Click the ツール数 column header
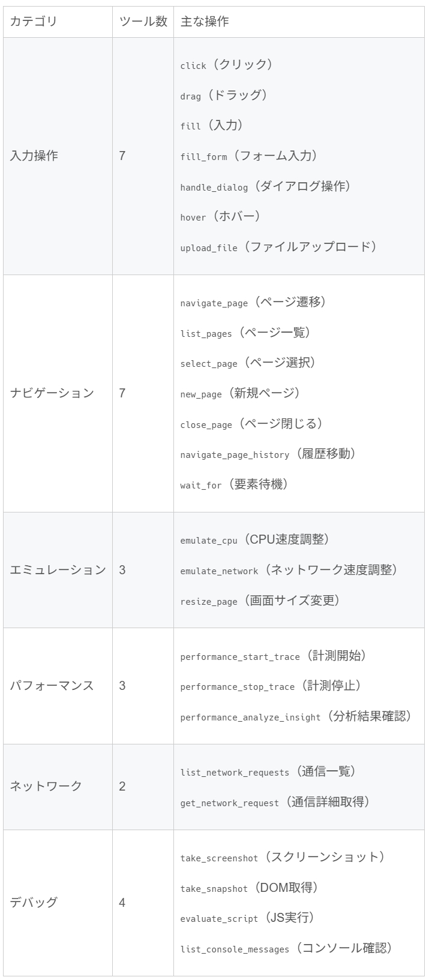Screen dimensions: 429x980 click(x=143, y=22)
